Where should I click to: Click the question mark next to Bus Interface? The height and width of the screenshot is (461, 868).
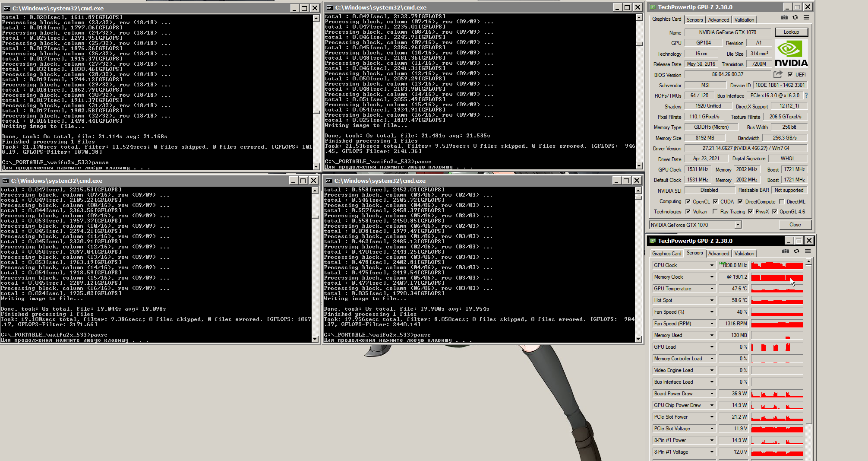click(806, 95)
